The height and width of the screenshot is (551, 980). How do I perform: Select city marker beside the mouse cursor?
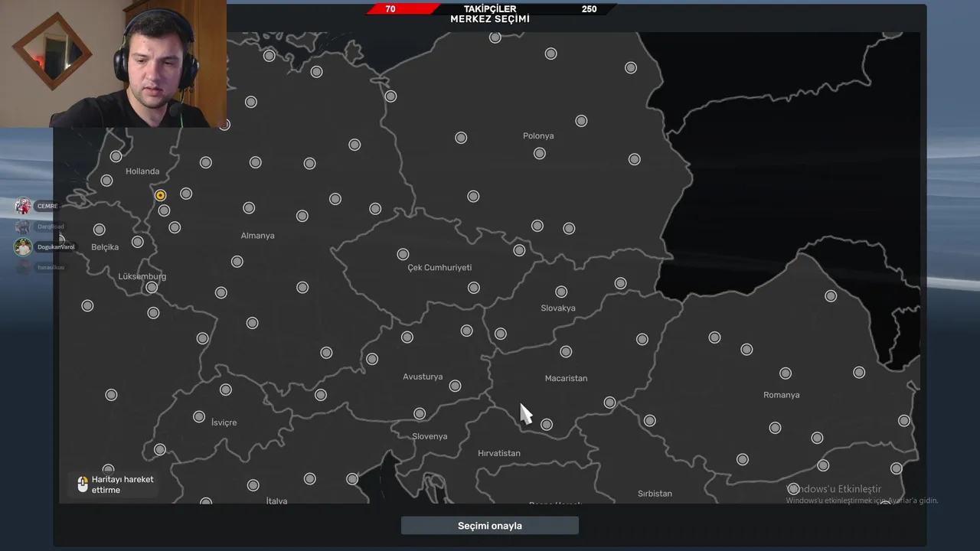tap(547, 424)
